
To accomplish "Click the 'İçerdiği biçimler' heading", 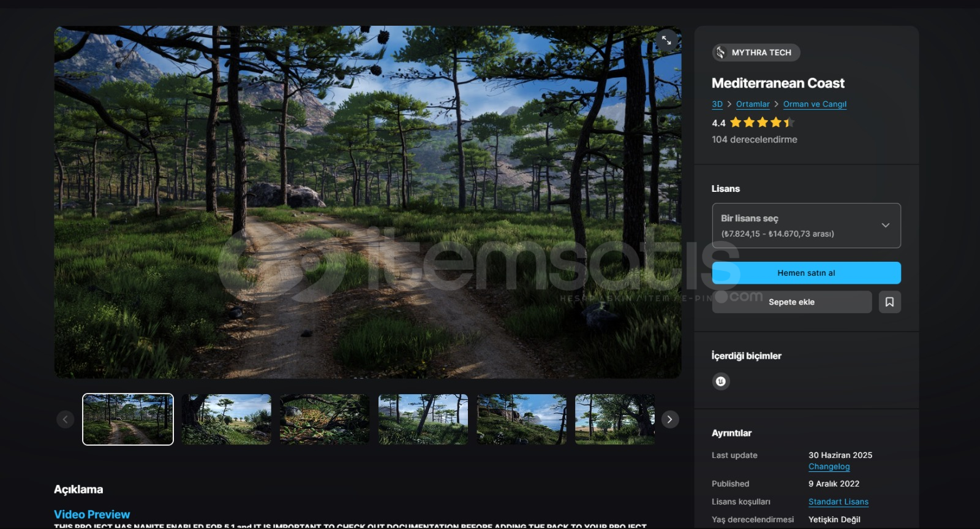I will [746, 356].
